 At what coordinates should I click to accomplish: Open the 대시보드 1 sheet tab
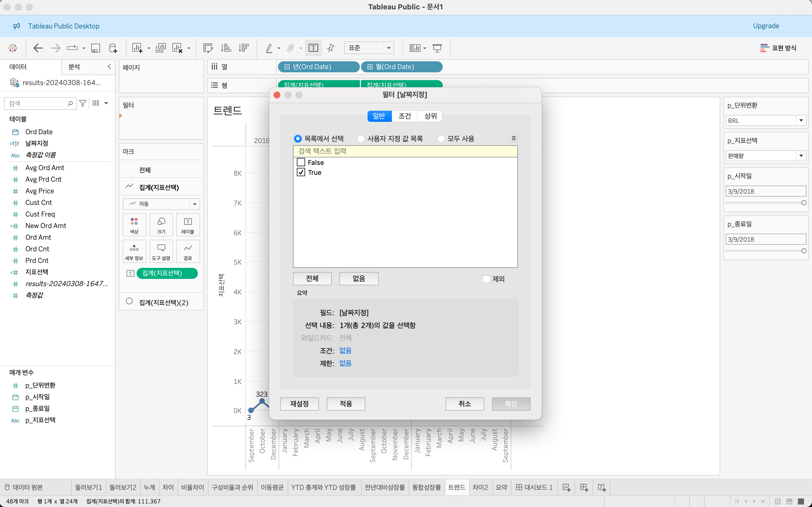(x=534, y=487)
